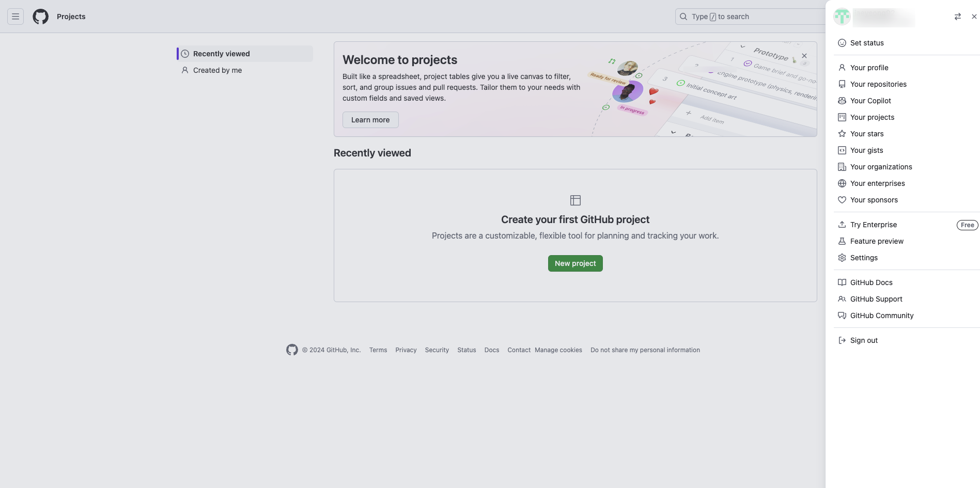Close the user account side panel

(x=974, y=17)
